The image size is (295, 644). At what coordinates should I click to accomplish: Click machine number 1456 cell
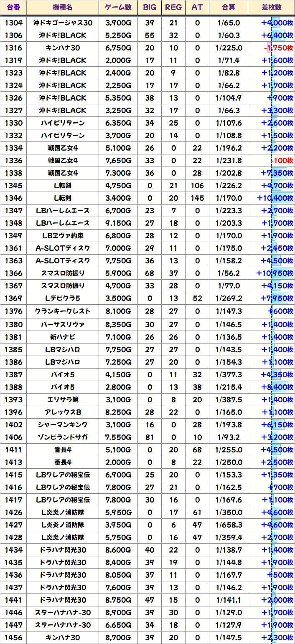(14, 638)
